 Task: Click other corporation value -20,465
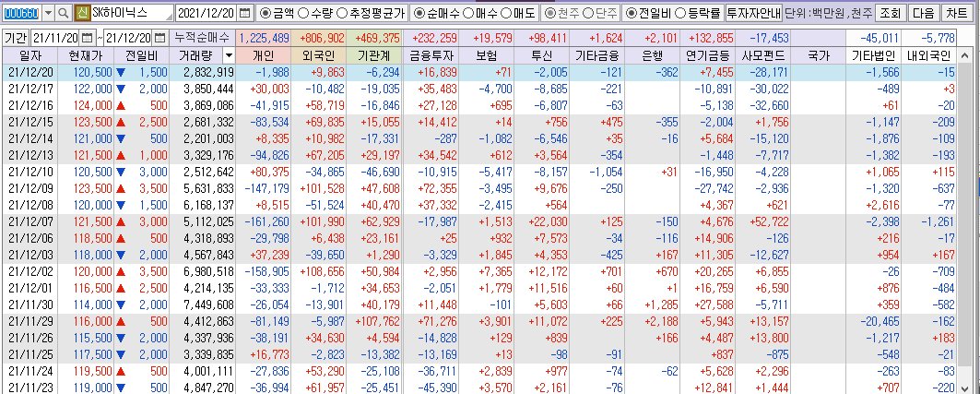[x=874, y=320]
